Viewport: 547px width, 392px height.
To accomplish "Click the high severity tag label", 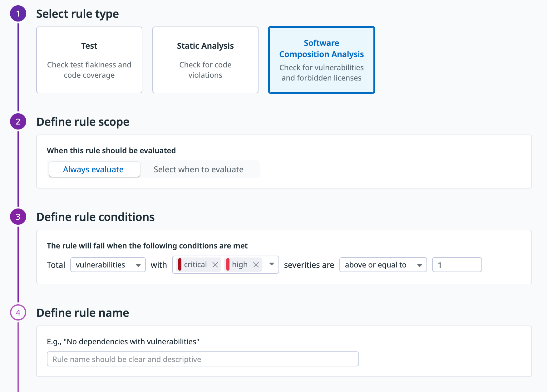I will coord(240,265).
